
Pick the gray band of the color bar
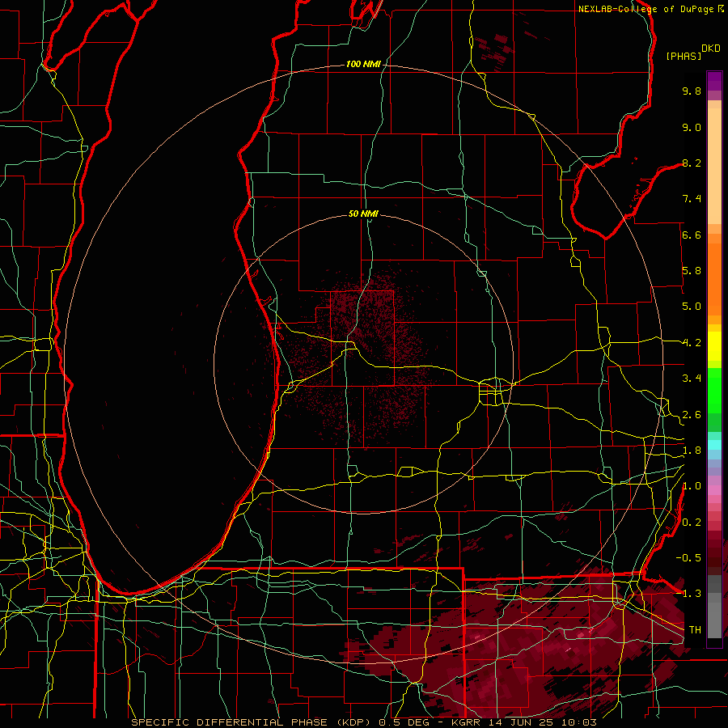(x=714, y=607)
